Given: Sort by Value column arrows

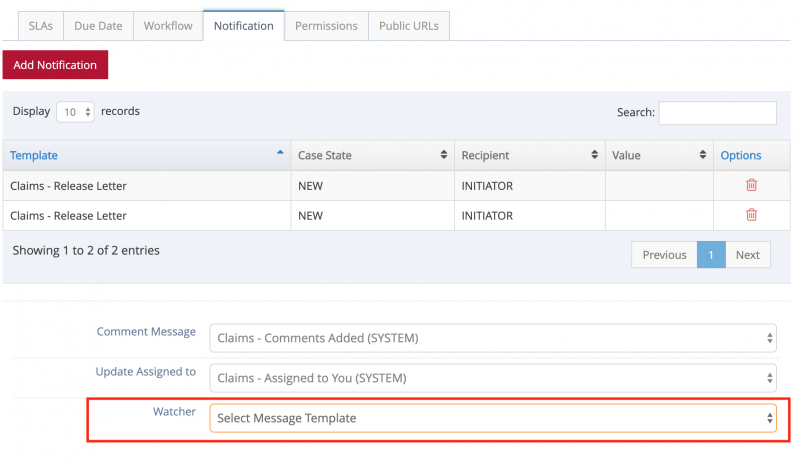Looking at the screenshot, I should pyautogui.click(x=702, y=155).
